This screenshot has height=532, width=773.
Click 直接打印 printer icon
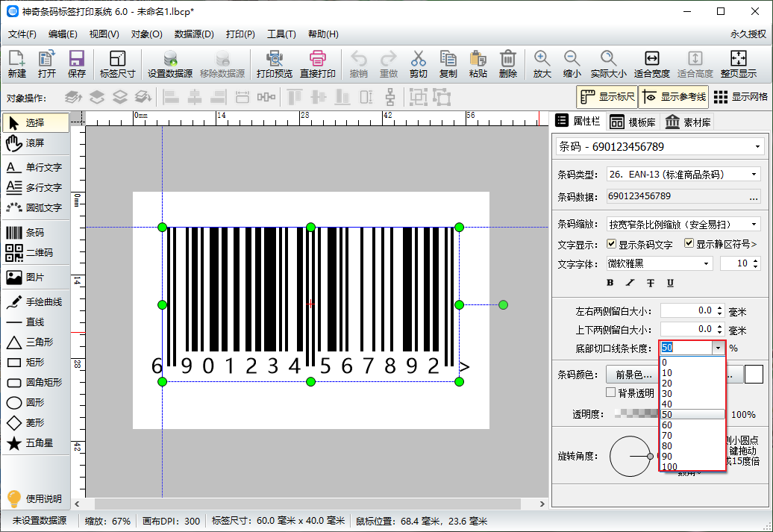[318, 64]
